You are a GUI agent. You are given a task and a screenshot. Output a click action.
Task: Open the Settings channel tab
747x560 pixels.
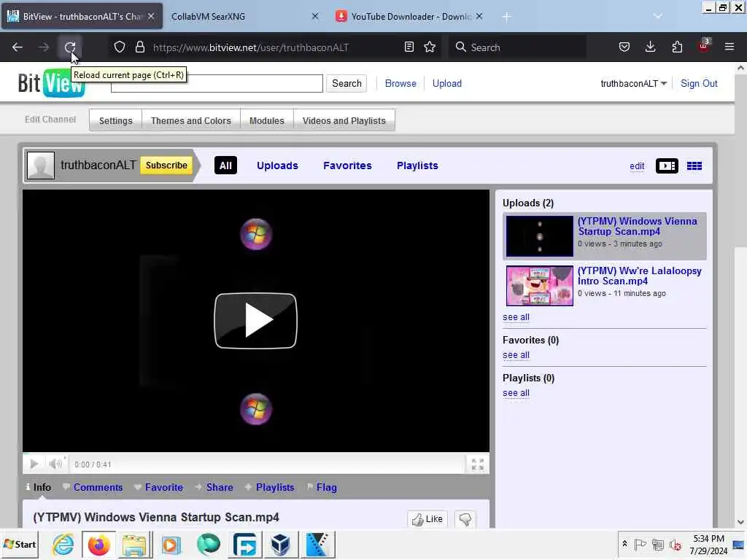(x=116, y=120)
